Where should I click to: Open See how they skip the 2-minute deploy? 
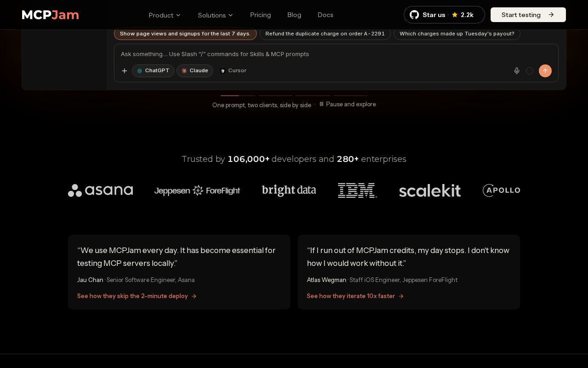137,296
